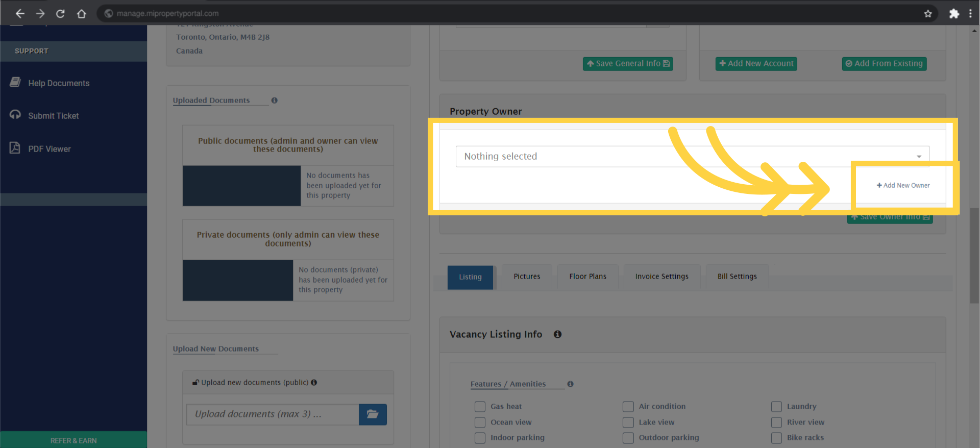
Task: Check the Laundry checkbox
Action: [776, 407]
